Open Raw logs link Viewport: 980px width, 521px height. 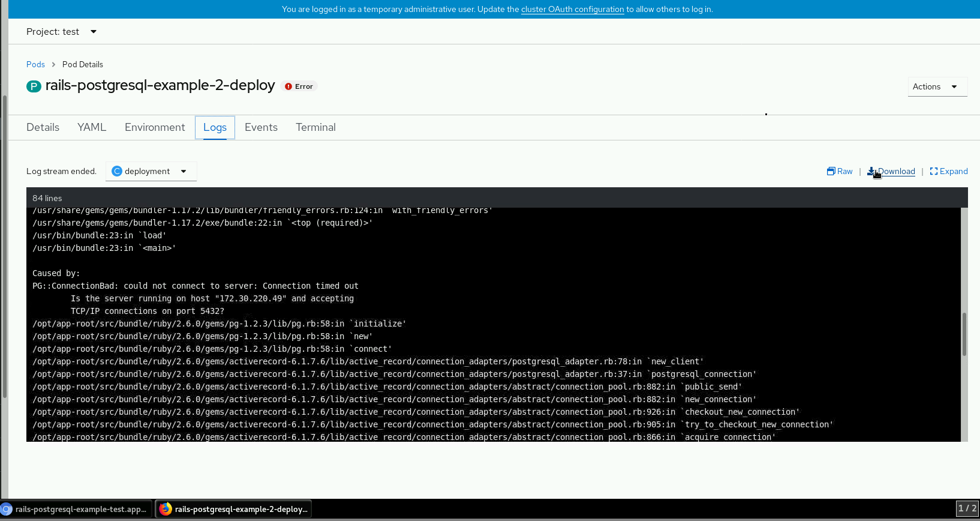point(840,171)
